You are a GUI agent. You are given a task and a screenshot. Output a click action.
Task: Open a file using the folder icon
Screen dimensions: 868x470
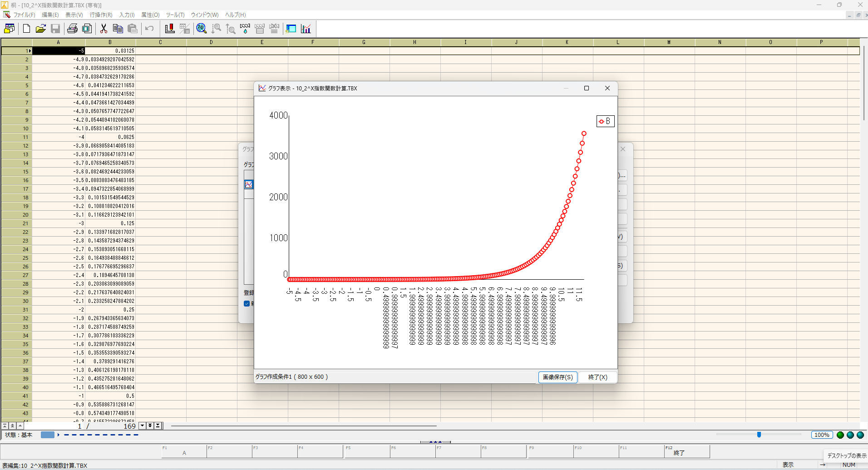pos(41,29)
